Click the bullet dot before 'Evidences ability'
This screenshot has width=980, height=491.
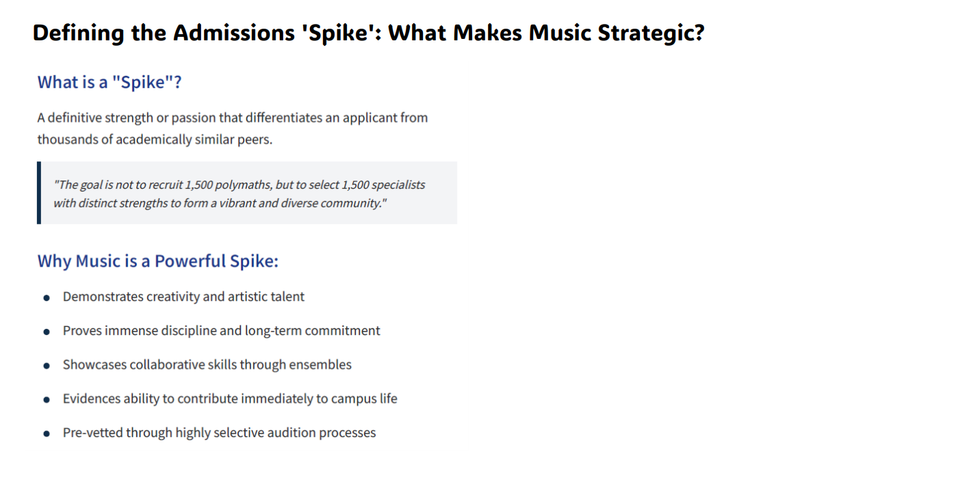(x=47, y=399)
